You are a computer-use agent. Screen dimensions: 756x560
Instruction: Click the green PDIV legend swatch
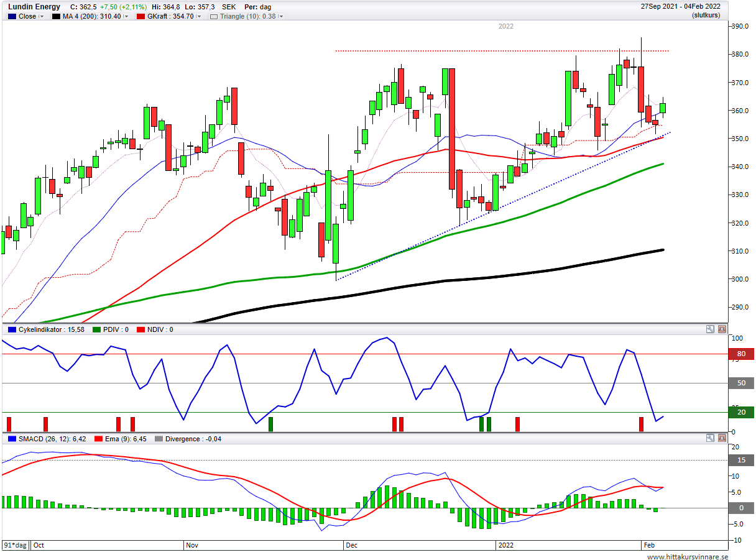click(96, 329)
